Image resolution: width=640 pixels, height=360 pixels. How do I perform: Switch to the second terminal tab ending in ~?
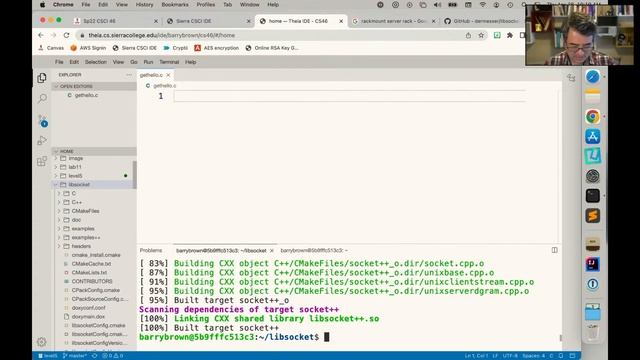click(314, 250)
